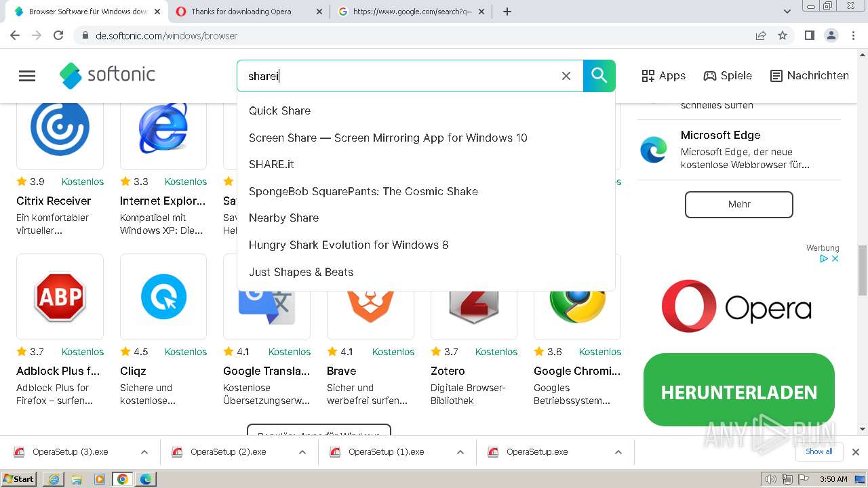Image resolution: width=868 pixels, height=488 pixels.
Task: Select the SHARE.it suggestion
Action: click(271, 164)
